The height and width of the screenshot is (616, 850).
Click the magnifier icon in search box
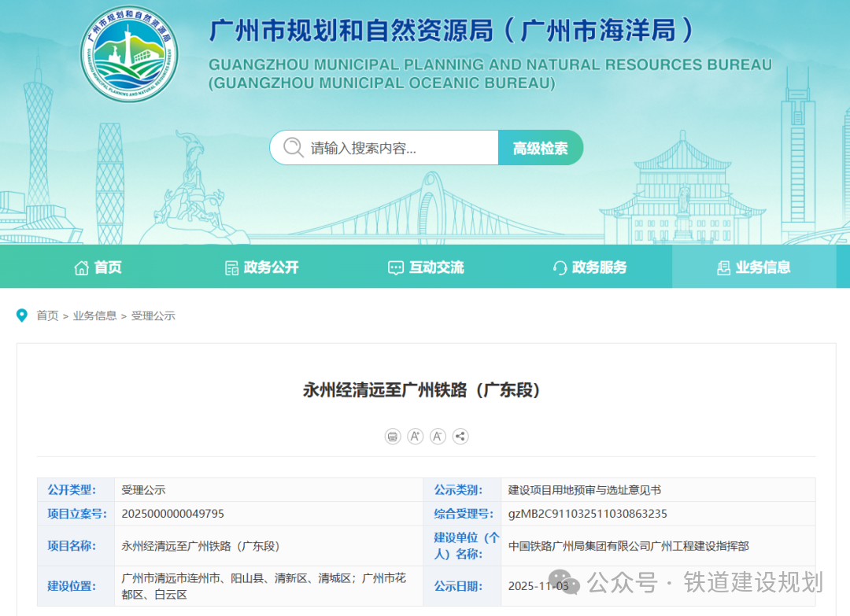(x=294, y=148)
